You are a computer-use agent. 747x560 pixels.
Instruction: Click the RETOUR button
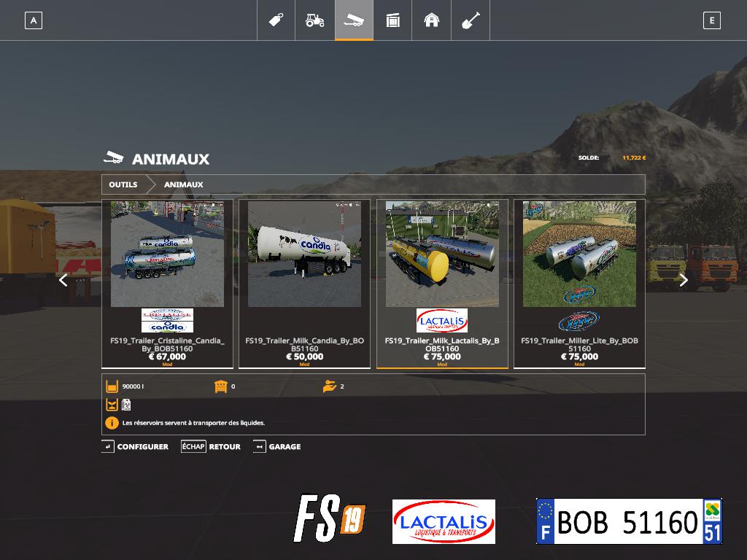click(x=211, y=446)
